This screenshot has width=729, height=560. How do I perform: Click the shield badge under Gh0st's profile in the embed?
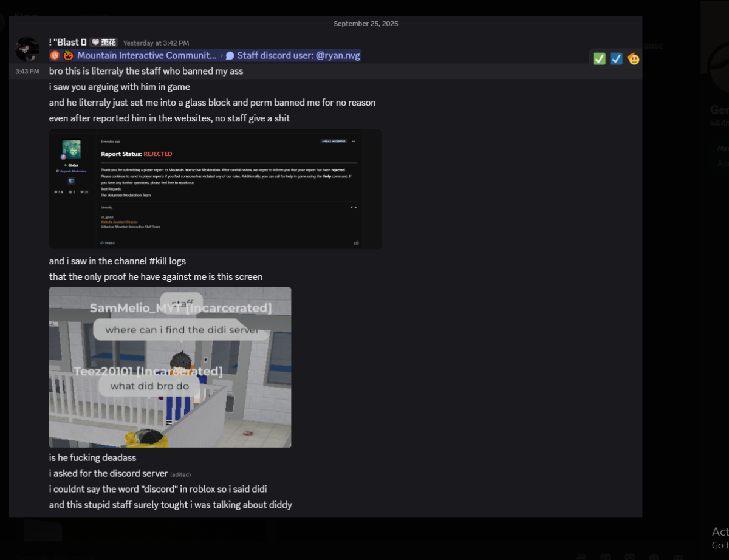(x=71, y=181)
